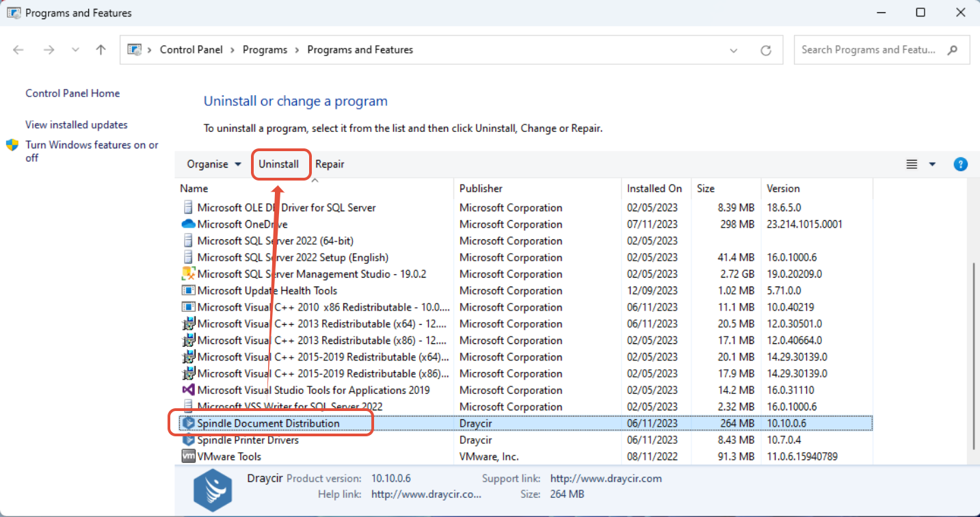Image resolution: width=980 pixels, height=517 pixels.
Task: Click Control Panel in the breadcrumb
Action: pos(191,50)
